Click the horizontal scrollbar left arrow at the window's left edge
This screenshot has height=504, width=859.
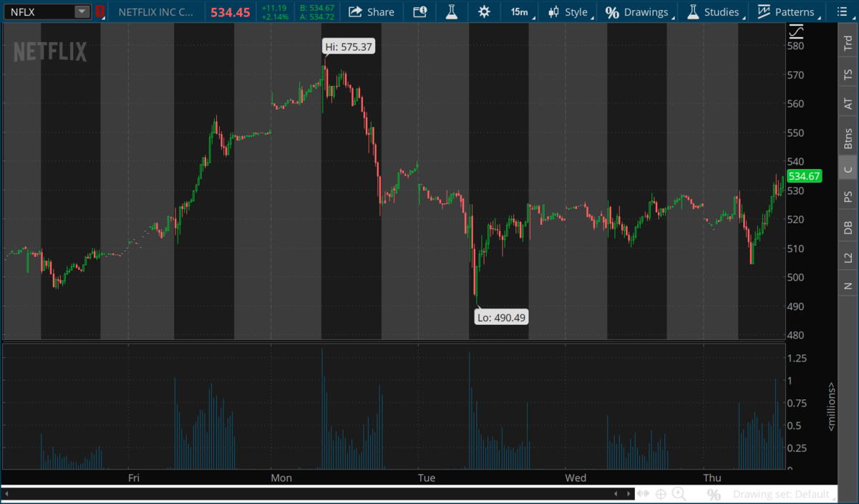pyautogui.click(x=6, y=494)
